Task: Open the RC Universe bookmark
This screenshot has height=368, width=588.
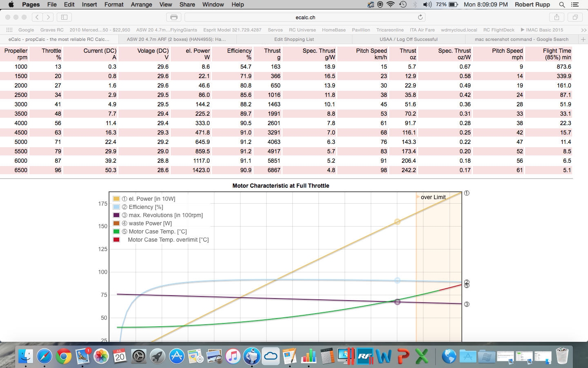Action: coord(302,30)
